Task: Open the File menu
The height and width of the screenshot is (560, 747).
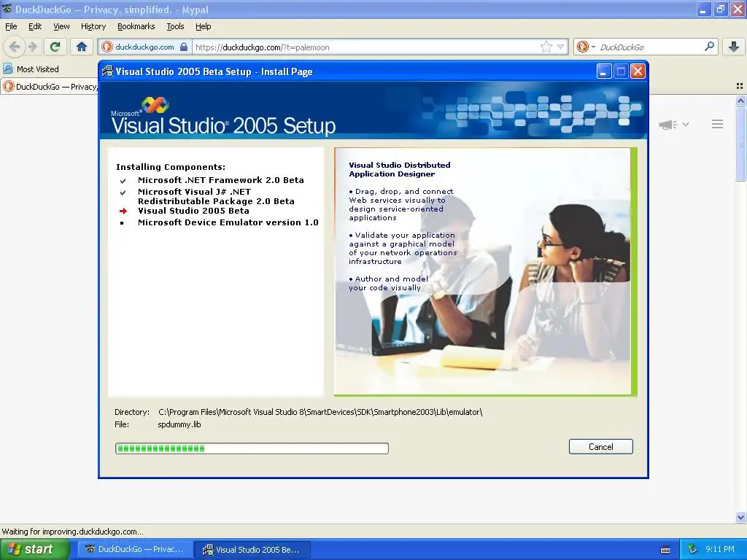Action: (x=11, y=26)
